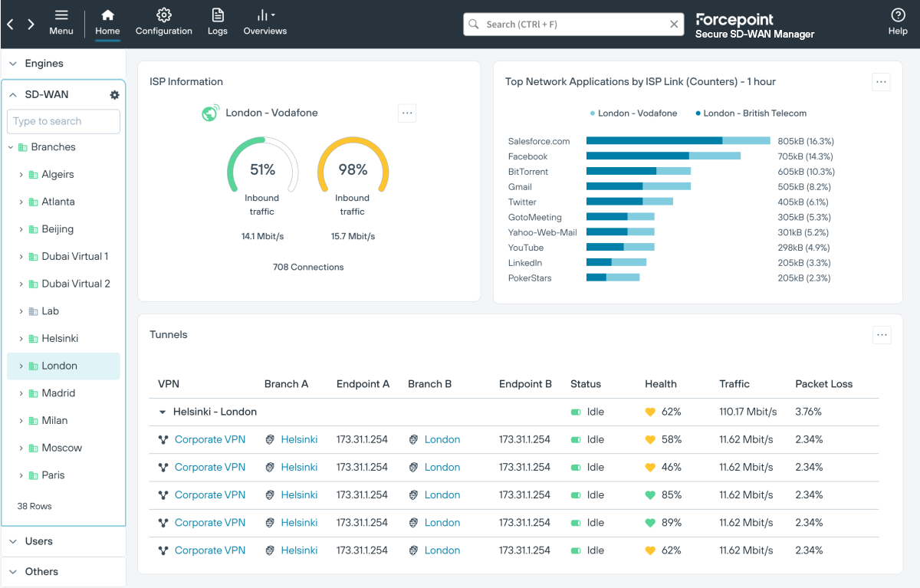Screen dimensions: 920x588
Task: Expand the Others section
Action: coord(13,572)
